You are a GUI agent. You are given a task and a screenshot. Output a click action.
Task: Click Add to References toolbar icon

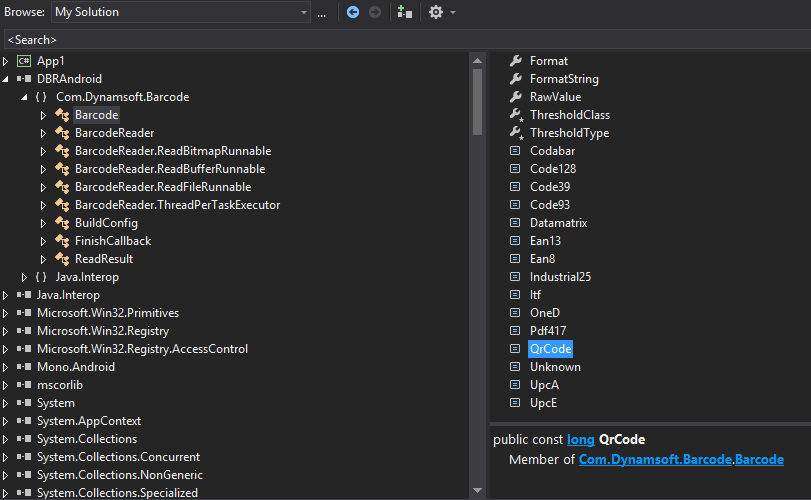tap(404, 12)
